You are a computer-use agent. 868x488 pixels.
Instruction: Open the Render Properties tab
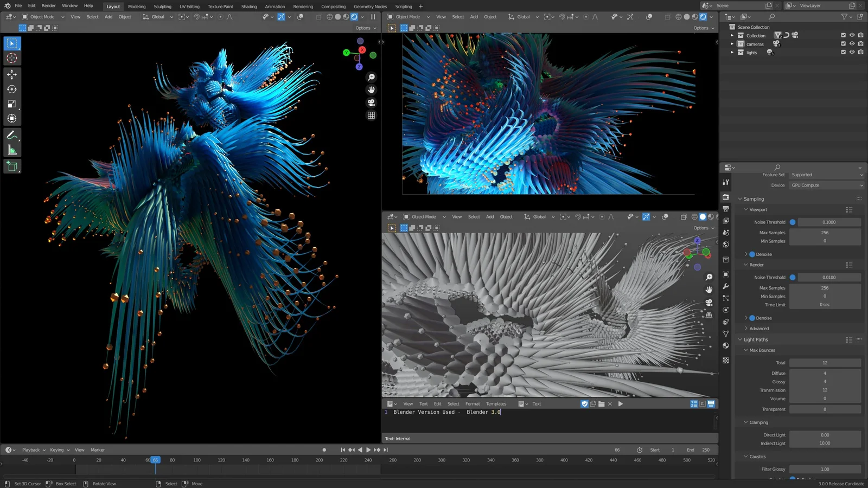click(725, 197)
